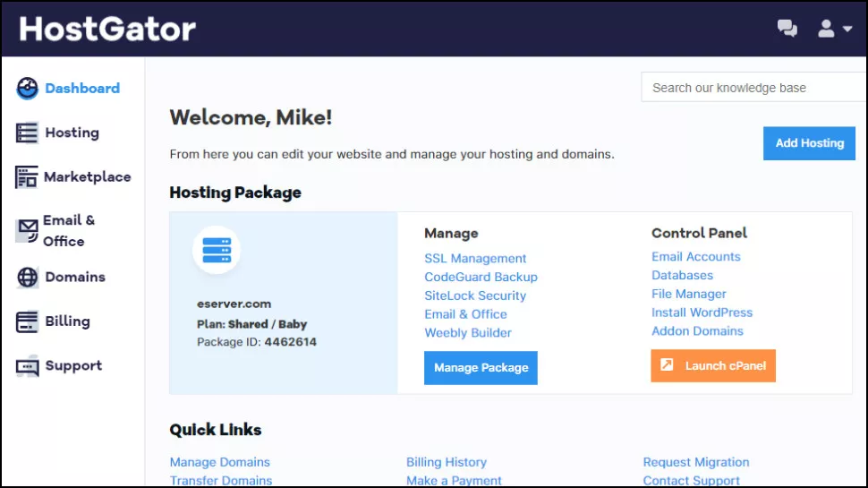Open Billing History quick link

447,462
